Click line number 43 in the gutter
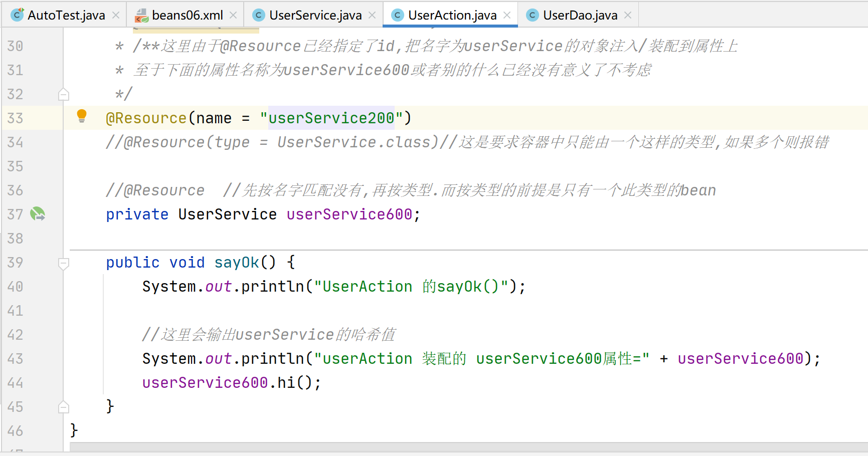 pyautogui.click(x=15, y=359)
